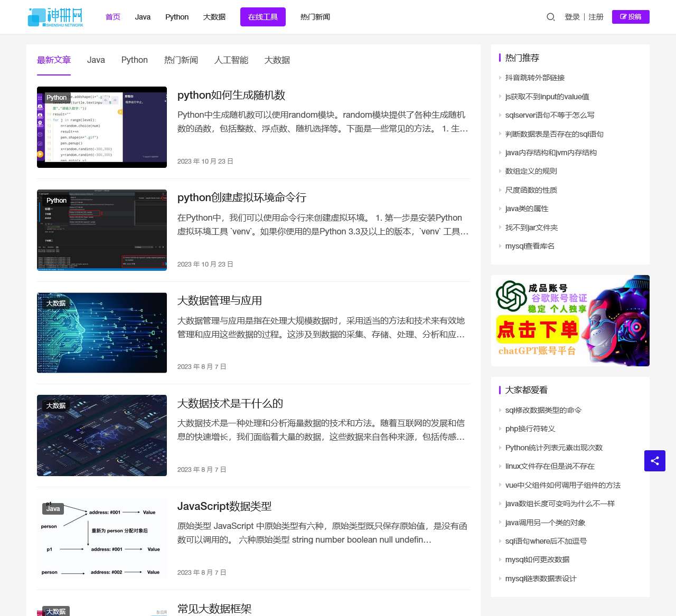Click the blue share icon on right edge
This screenshot has width=676, height=616.
pyautogui.click(x=655, y=461)
